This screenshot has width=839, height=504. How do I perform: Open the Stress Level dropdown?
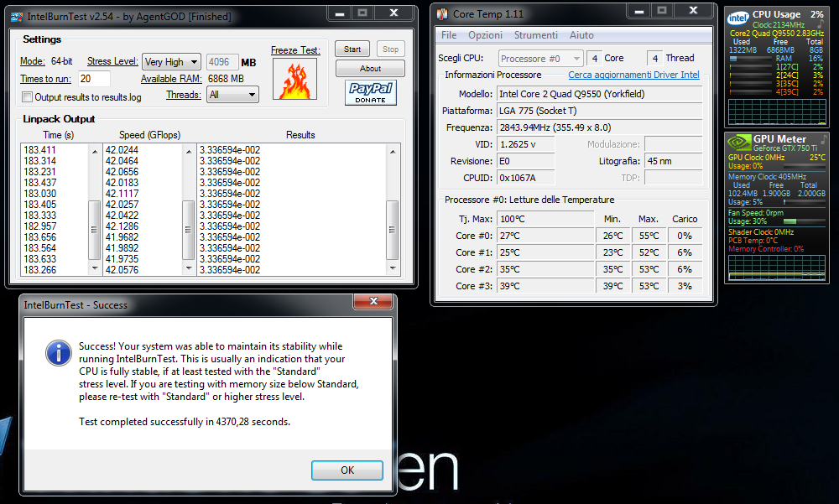171,62
